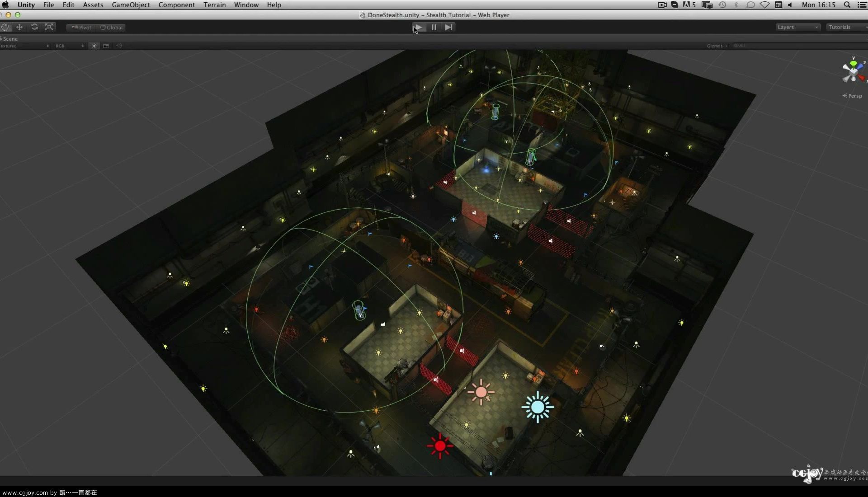Screen dimensions: 868x497
Task: Click the screen recording camera icon
Action: click(x=662, y=5)
